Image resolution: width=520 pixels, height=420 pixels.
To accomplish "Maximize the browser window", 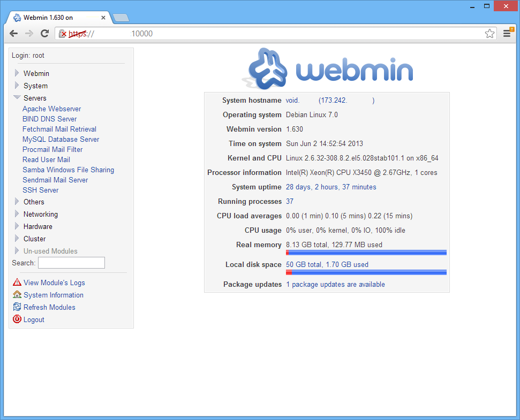I will point(486,6).
